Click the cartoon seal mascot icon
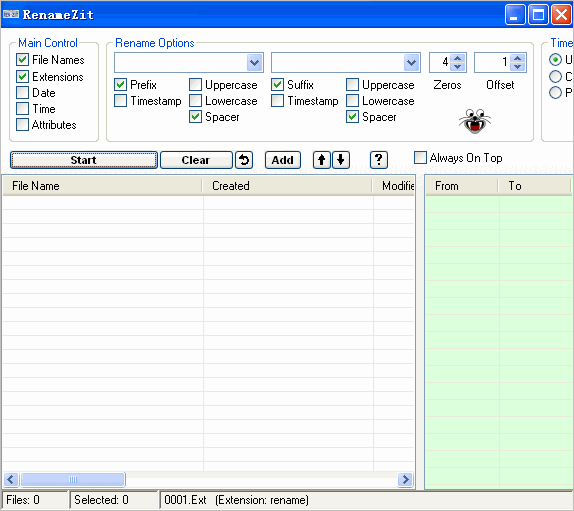 pyautogui.click(x=475, y=121)
